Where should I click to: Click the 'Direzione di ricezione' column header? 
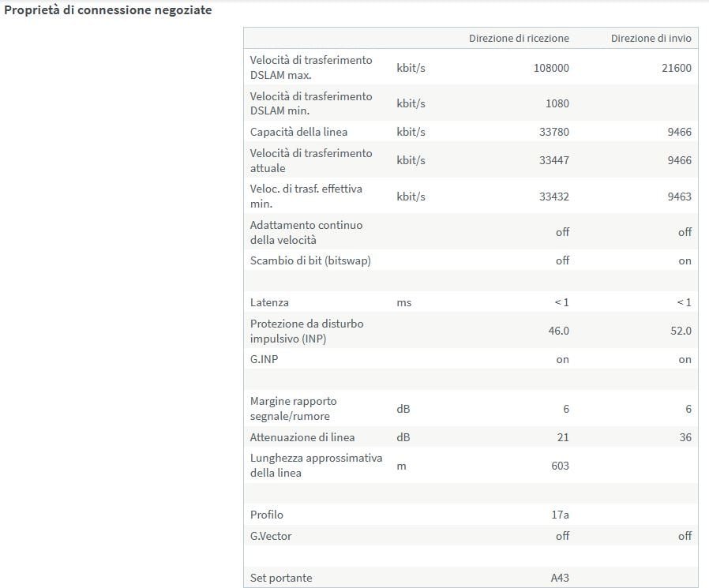pos(519,38)
